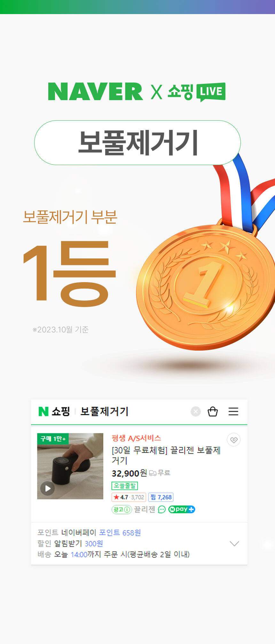
Task: Click the 광고 info badge
Action: pos(122,509)
